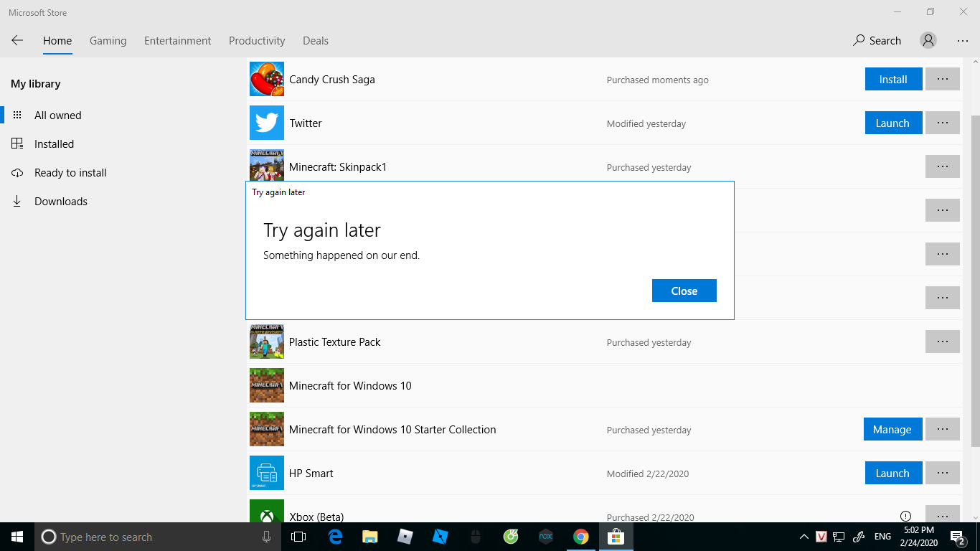Click the Twitter bird icon
The image size is (980, 551).
[267, 123]
